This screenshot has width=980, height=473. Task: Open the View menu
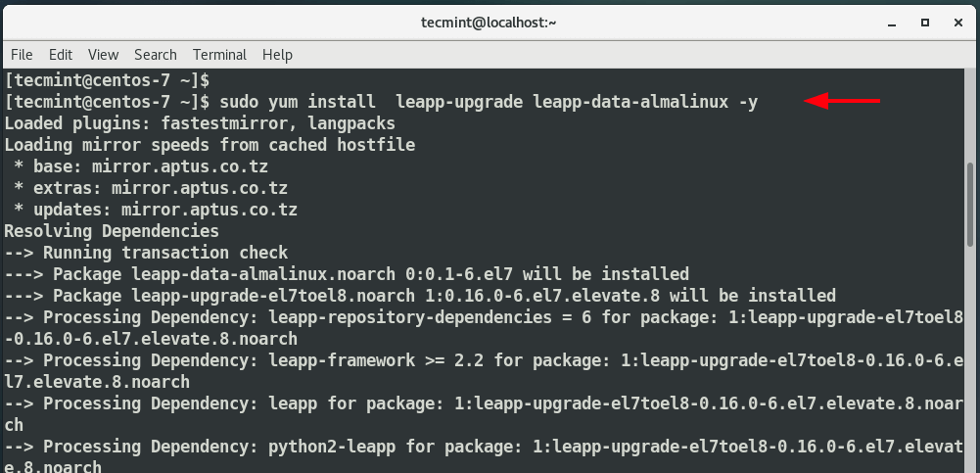pyautogui.click(x=103, y=55)
